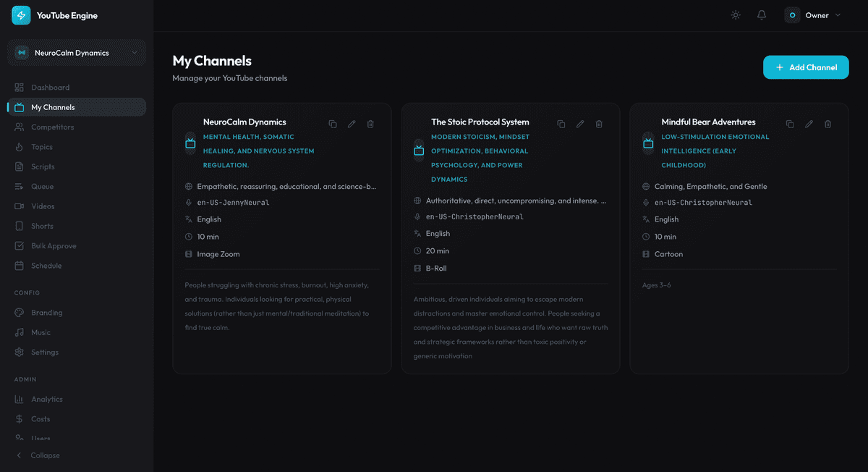Open the Queue sidebar item
The height and width of the screenshot is (472, 868).
77,187
